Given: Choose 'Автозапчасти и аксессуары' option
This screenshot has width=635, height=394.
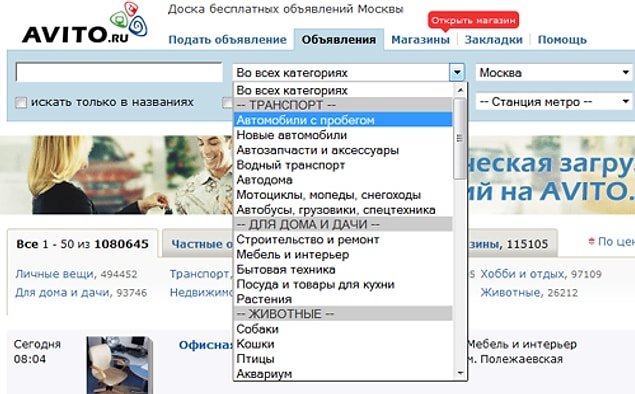Looking at the screenshot, I should tap(343, 150).
